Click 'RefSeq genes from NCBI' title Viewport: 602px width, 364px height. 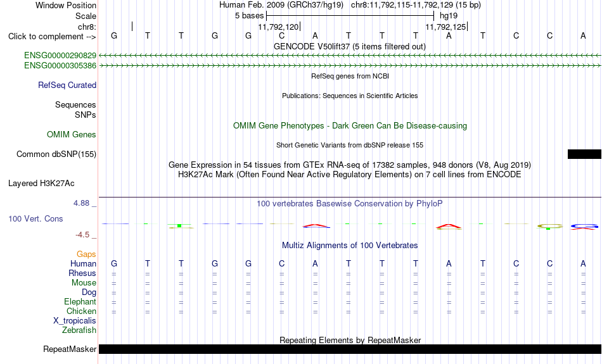[x=350, y=76]
